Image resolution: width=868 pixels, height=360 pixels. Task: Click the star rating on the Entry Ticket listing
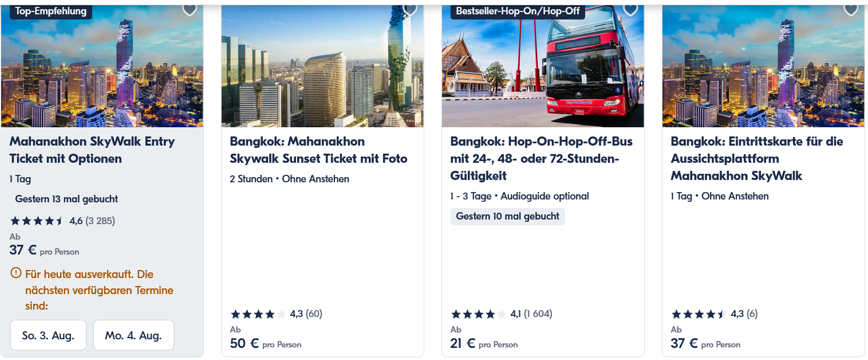click(x=35, y=220)
